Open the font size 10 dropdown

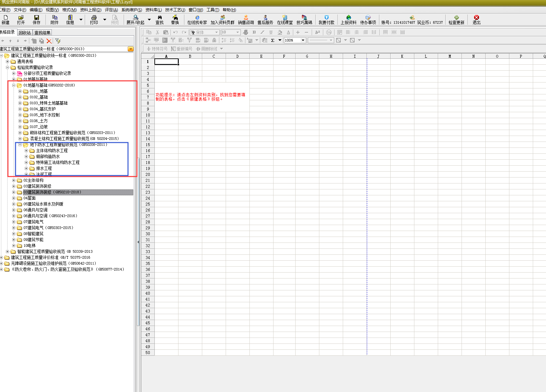(238, 32)
